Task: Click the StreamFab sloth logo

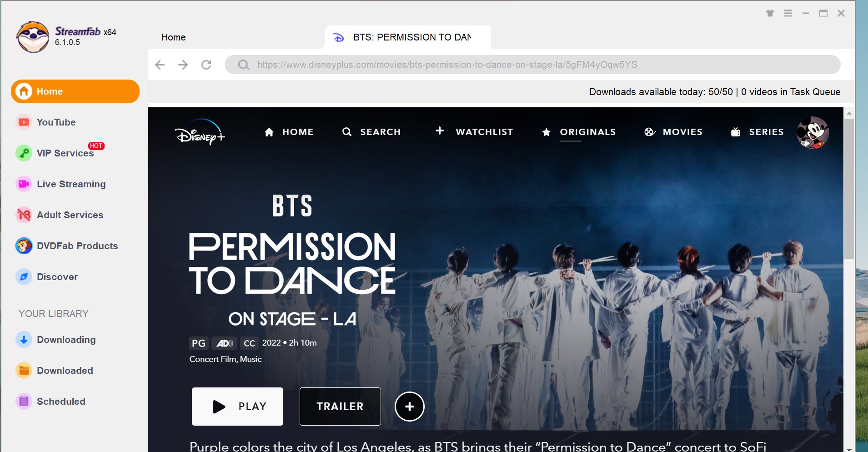Action: coord(32,37)
